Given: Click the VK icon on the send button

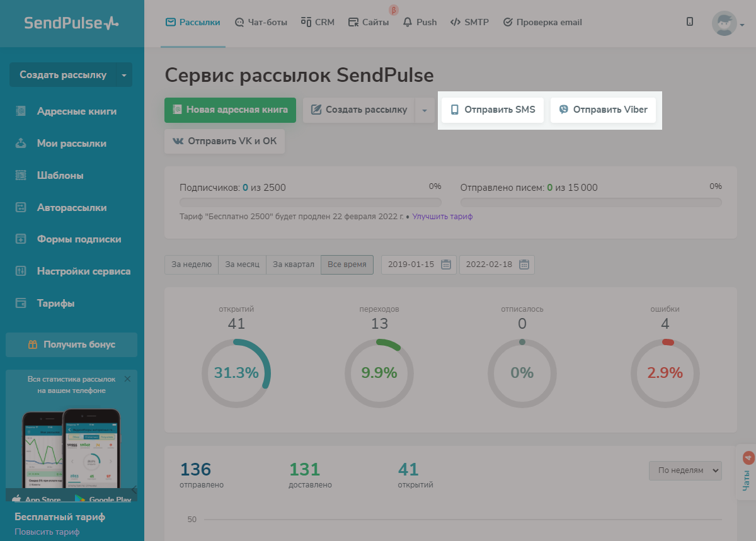Looking at the screenshot, I should pos(178,141).
